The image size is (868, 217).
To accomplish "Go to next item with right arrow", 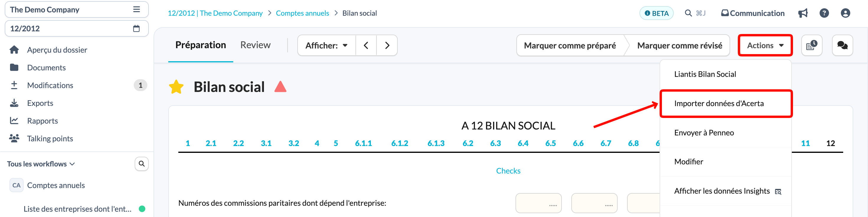I will tap(387, 45).
